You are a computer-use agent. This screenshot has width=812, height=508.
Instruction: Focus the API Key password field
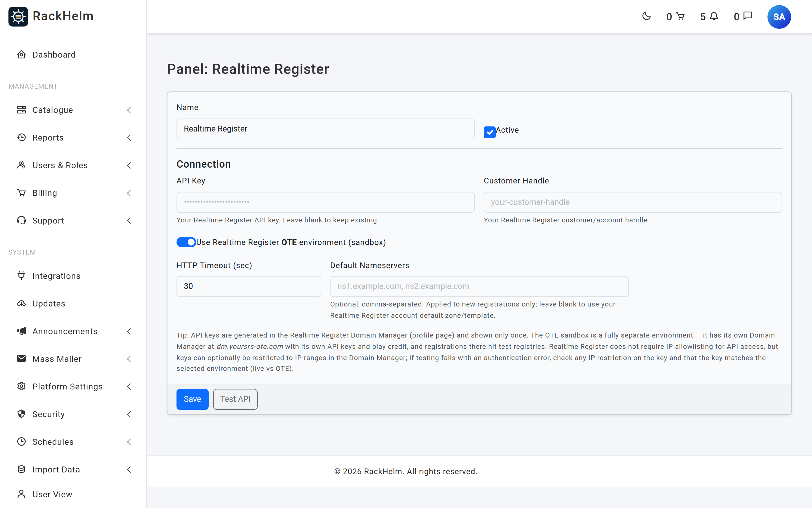point(325,202)
